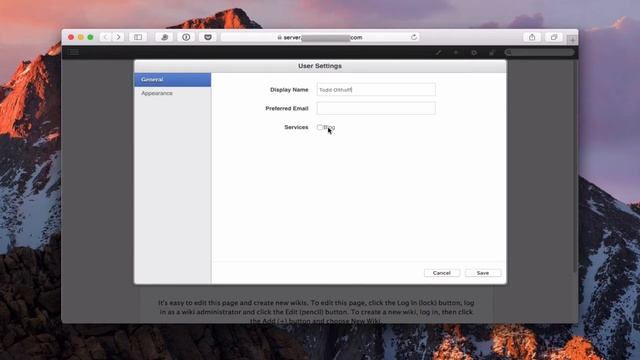This screenshot has width=640, height=360.
Task: Show the Safari sidebar
Action: pos(138,37)
